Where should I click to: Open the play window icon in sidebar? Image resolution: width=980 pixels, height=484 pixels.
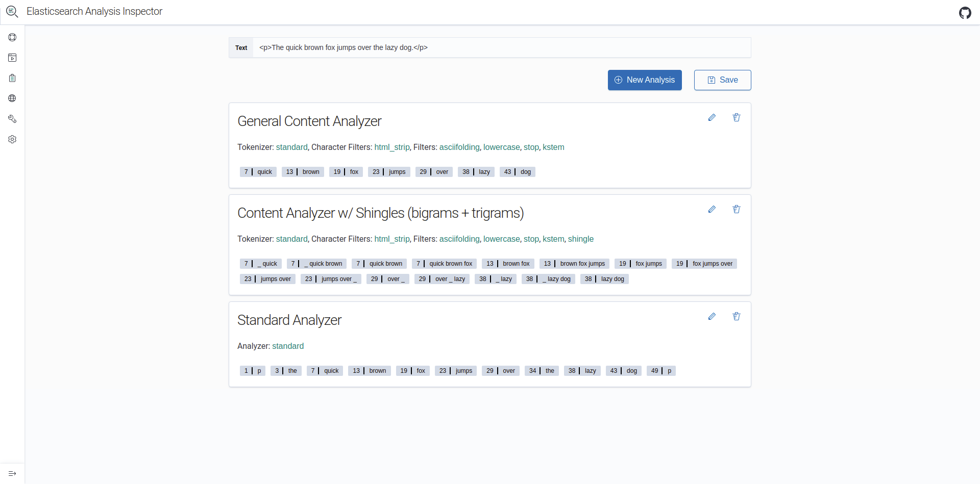[12, 58]
